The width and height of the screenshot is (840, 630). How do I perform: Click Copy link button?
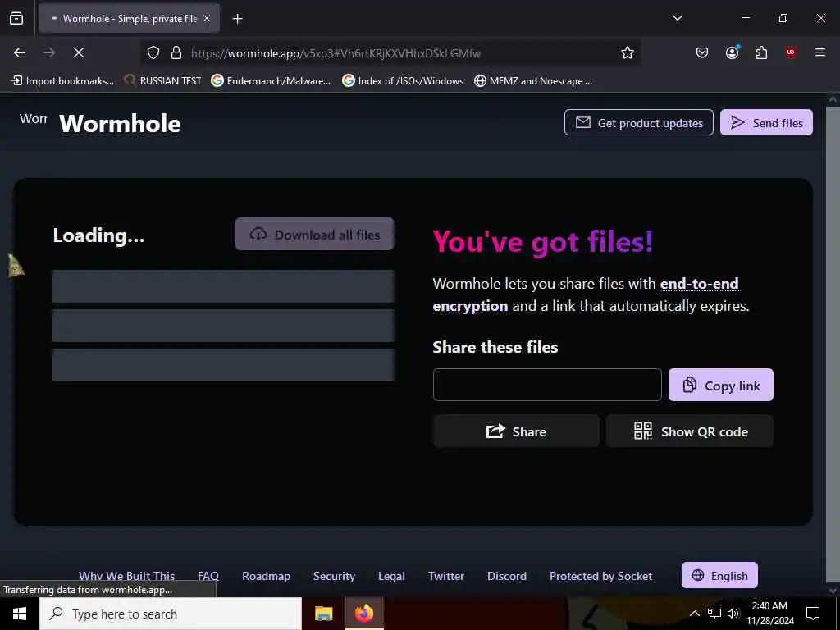click(x=720, y=385)
